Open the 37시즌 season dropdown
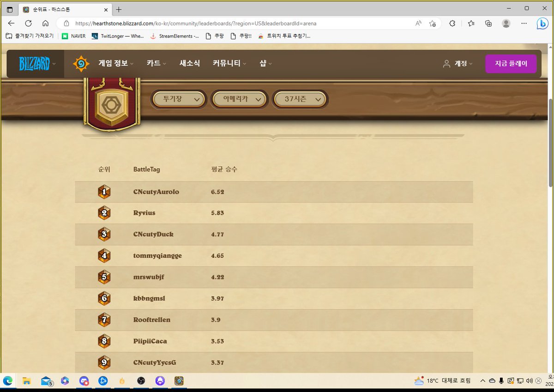 pos(300,99)
